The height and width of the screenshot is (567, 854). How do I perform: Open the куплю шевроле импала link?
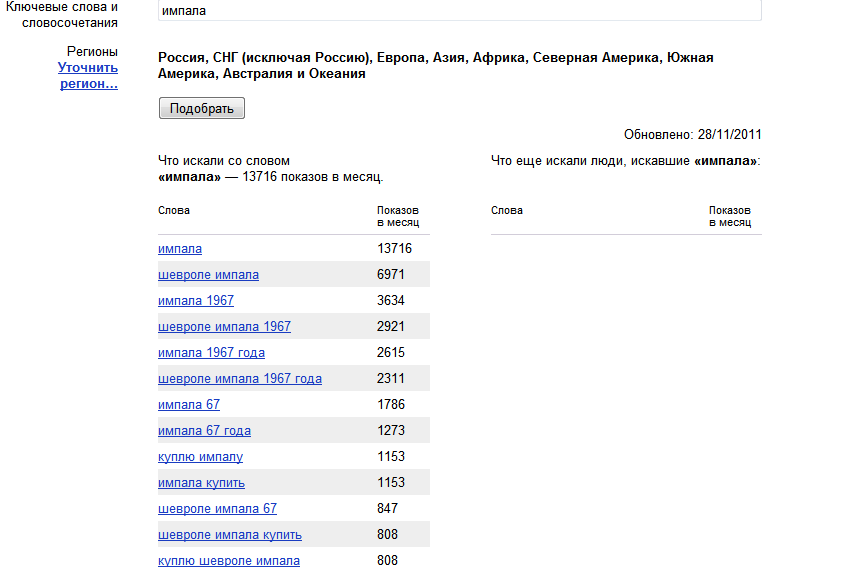point(229,560)
